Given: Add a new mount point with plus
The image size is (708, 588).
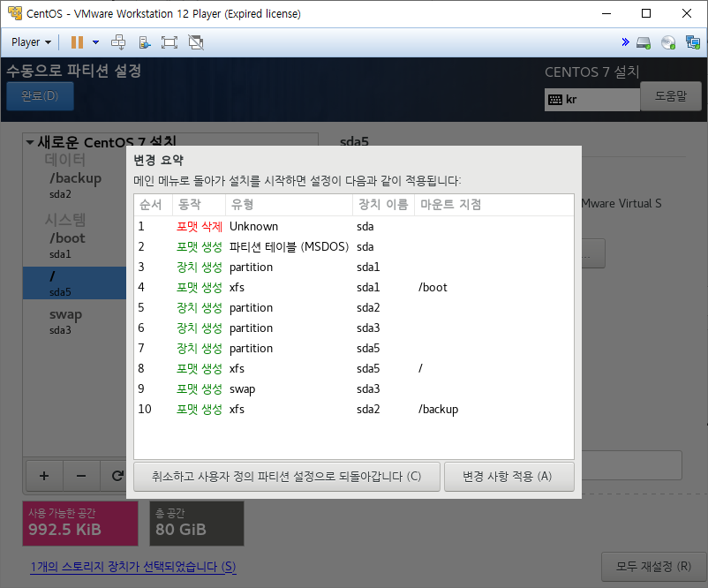Looking at the screenshot, I should tap(44, 476).
